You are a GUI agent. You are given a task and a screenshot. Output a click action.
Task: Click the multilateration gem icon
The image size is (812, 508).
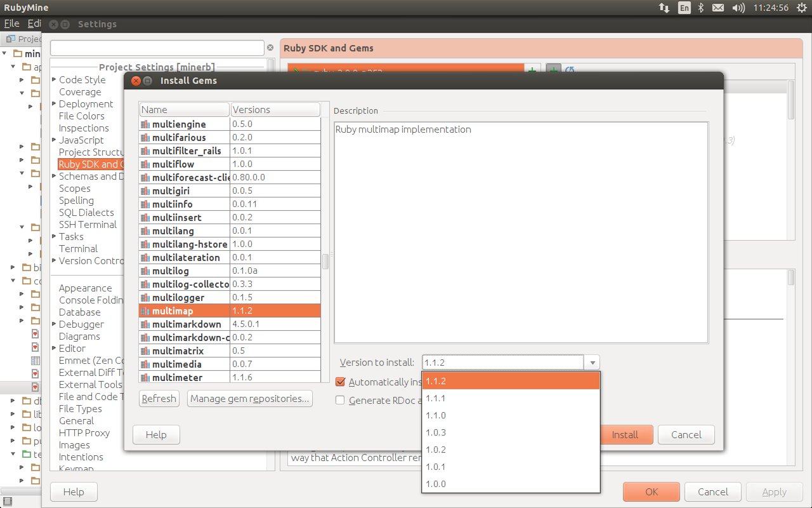coord(145,258)
